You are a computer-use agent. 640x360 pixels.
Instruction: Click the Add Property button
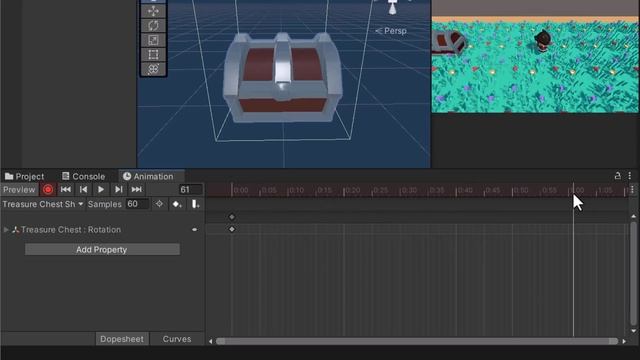coord(102,249)
